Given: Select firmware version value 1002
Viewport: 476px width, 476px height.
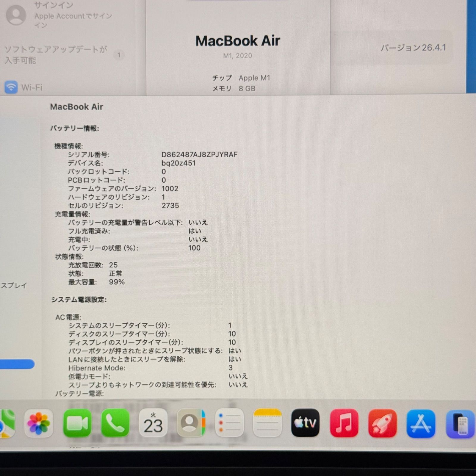Looking at the screenshot, I should (170, 189).
